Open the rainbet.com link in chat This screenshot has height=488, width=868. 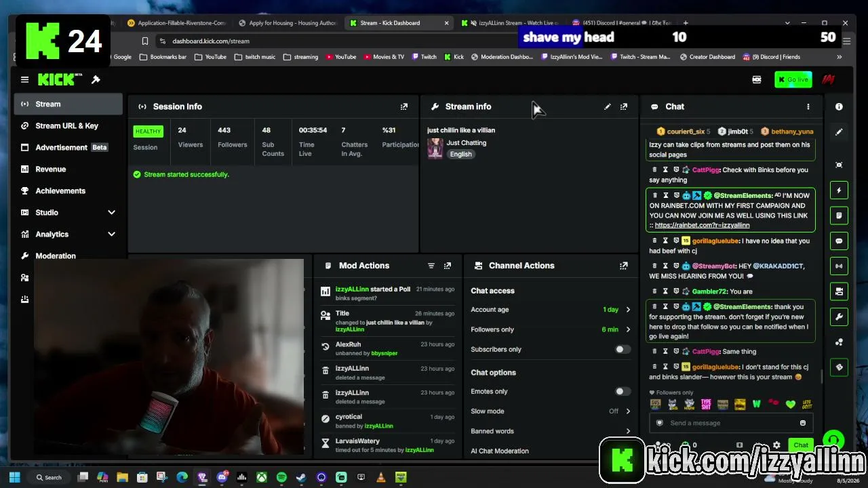pyautogui.click(x=702, y=225)
